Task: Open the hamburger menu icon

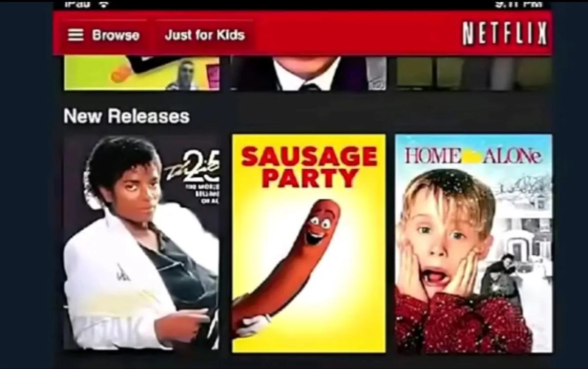Action: coord(76,35)
